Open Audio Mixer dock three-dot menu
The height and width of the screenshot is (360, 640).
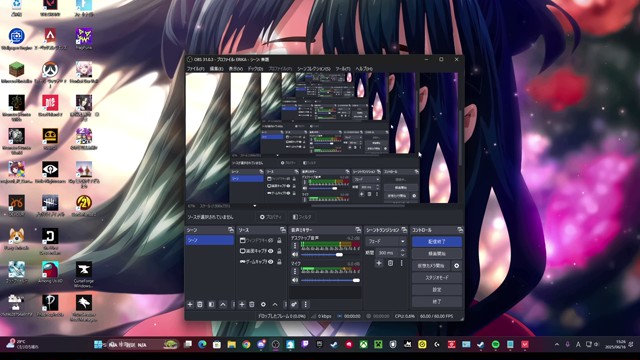click(305, 304)
